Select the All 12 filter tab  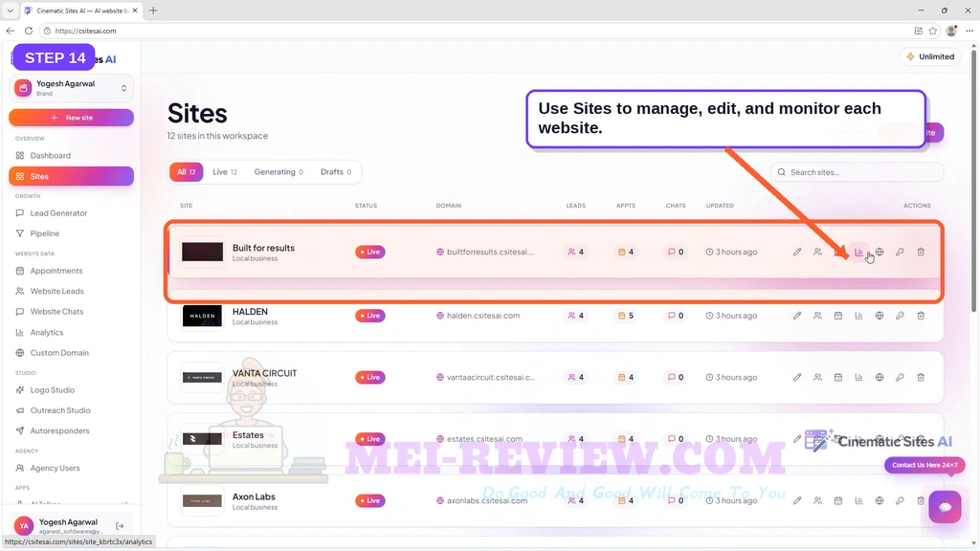click(187, 172)
